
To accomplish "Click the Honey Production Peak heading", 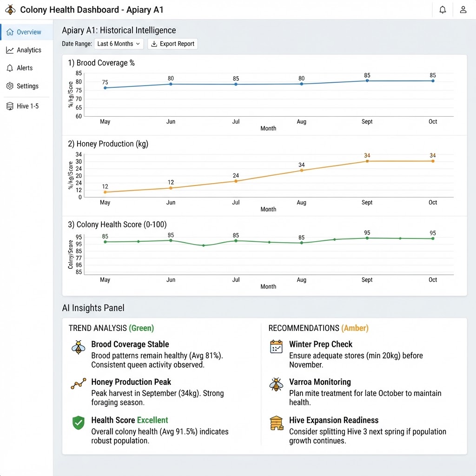I will pos(131,382).
